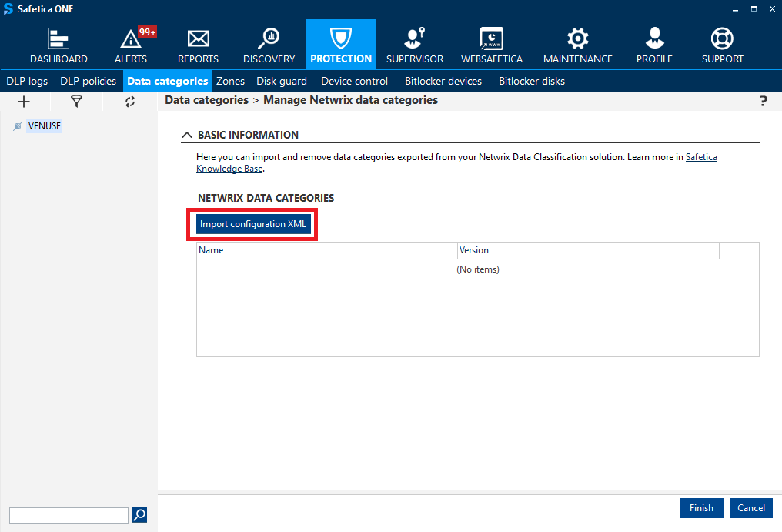Viewport: 782px width, 532px height.
Task: Click the Data categories breadcrumb
Action: (x=206, y=100)
